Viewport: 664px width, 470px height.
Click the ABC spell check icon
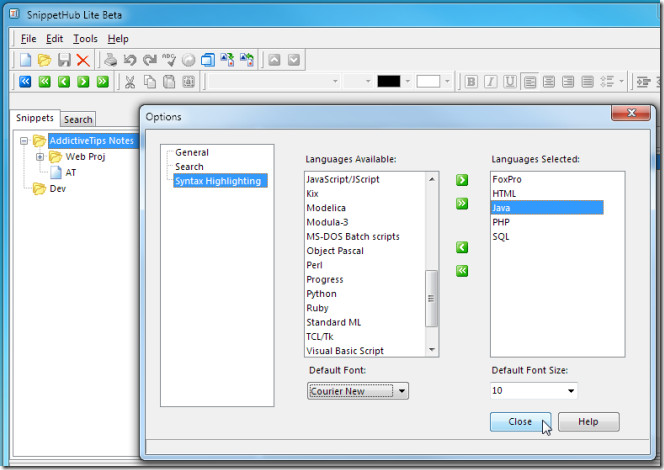[169, 60]
